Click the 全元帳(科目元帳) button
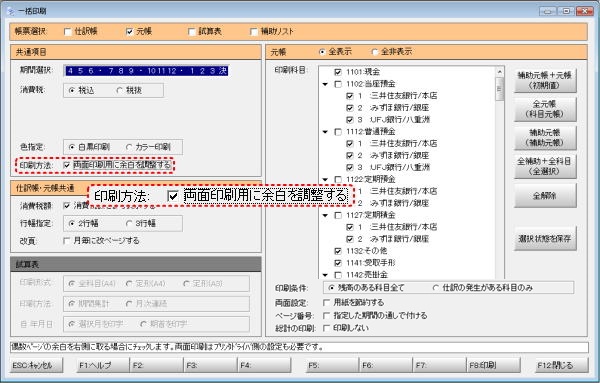Viewport: 600px width, 383px height. [545, 109]
